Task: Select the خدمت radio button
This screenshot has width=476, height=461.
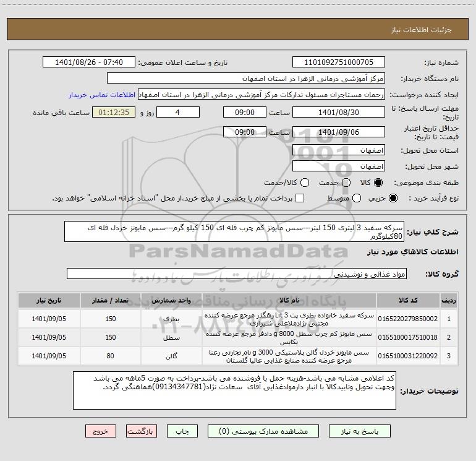Action: 346,183
